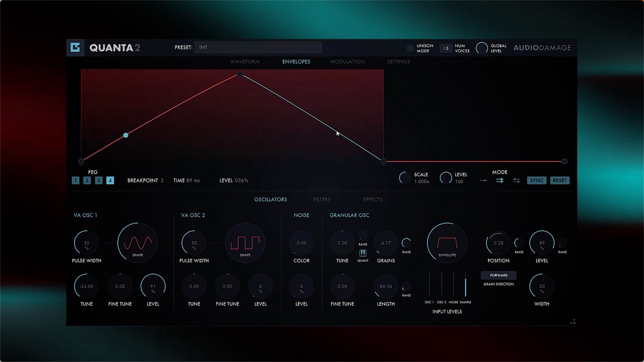
Task: Select the loop forward mode icon
Action: click(500, 180)
